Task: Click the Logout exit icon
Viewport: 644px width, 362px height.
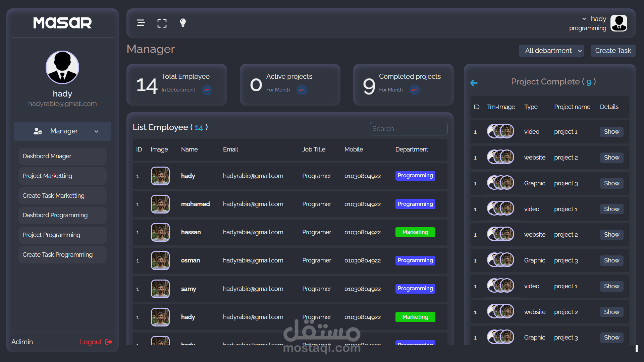Action: click(109, 342)
